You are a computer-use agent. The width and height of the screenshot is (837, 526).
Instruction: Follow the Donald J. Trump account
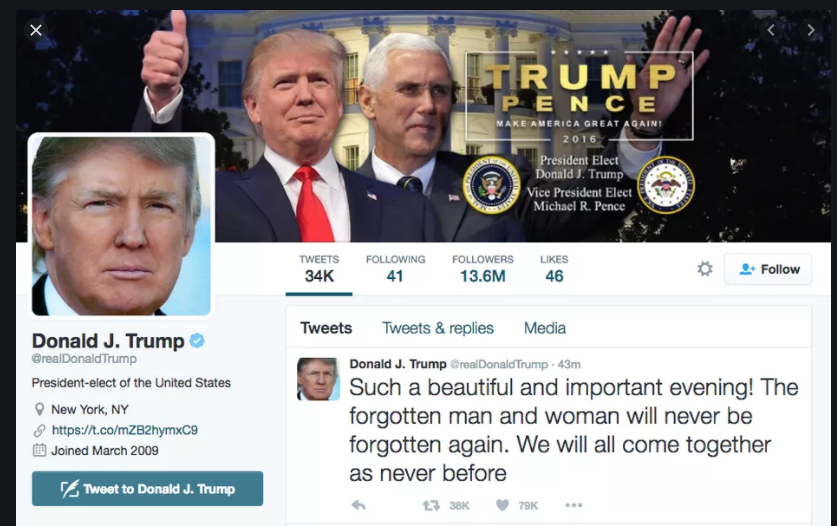(x=768, y=269)
